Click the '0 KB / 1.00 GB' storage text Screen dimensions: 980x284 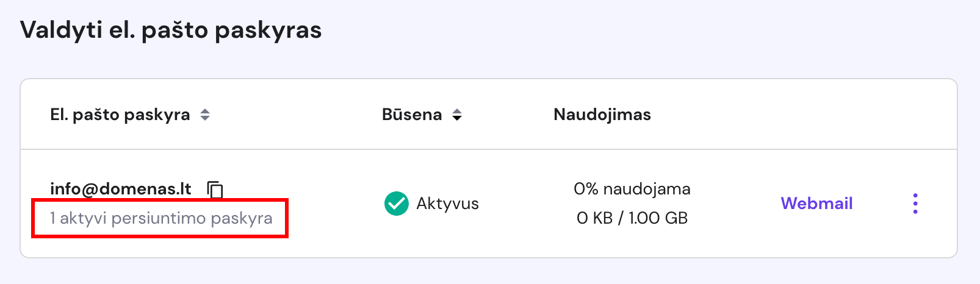(x=632, y=218)
